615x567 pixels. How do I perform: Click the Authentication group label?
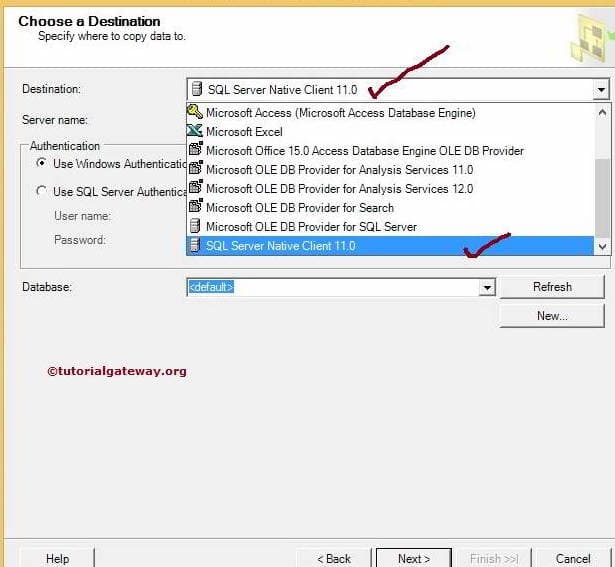coord(65,146)
